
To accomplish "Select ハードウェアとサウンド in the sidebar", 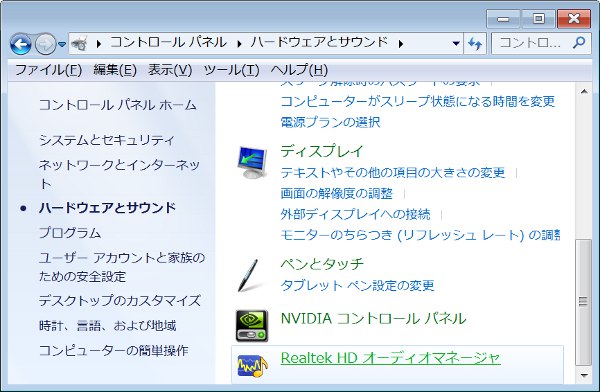I will pos(107,208).
